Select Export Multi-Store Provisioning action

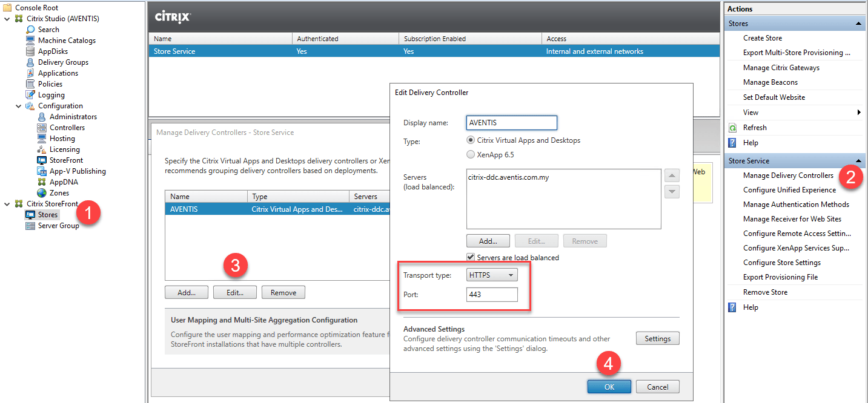click(797, 53)
